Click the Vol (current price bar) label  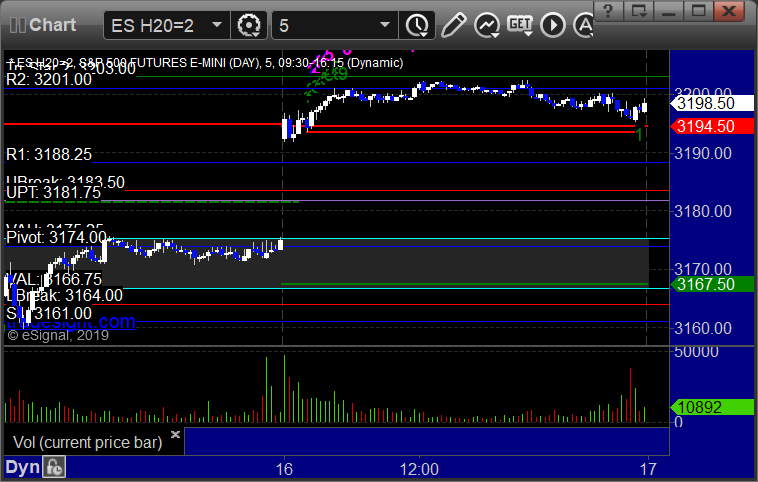coord(87,442)
